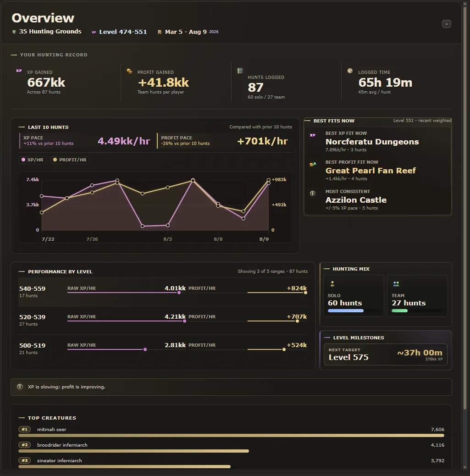
Task: Click the profit/hr bar marker for 520-539
Action: coord(297,321)
